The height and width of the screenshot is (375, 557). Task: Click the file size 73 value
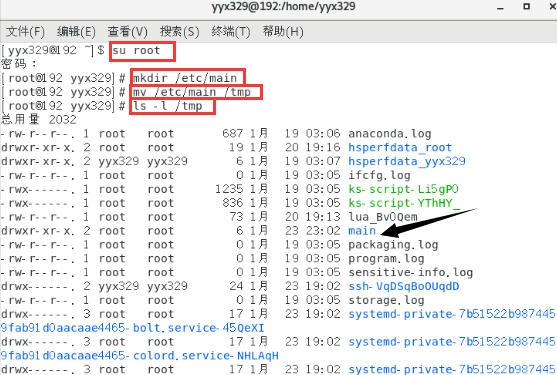click(236, 217)
